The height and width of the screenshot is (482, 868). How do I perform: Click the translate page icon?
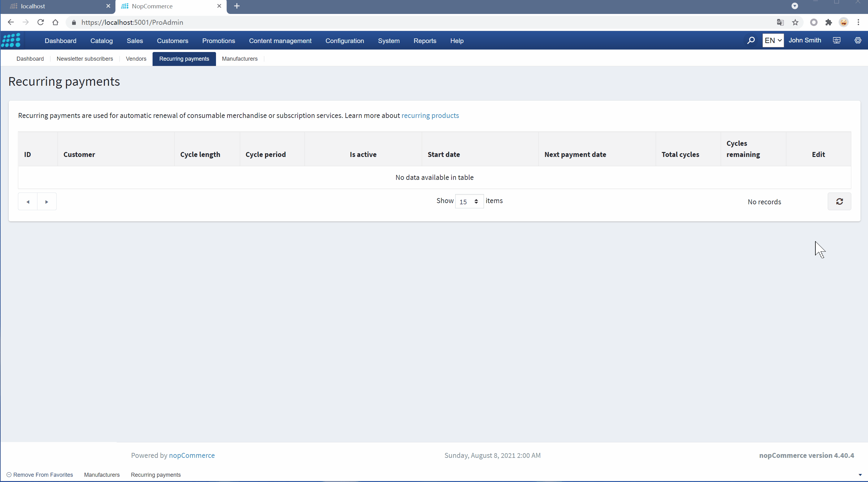(780, 22)
